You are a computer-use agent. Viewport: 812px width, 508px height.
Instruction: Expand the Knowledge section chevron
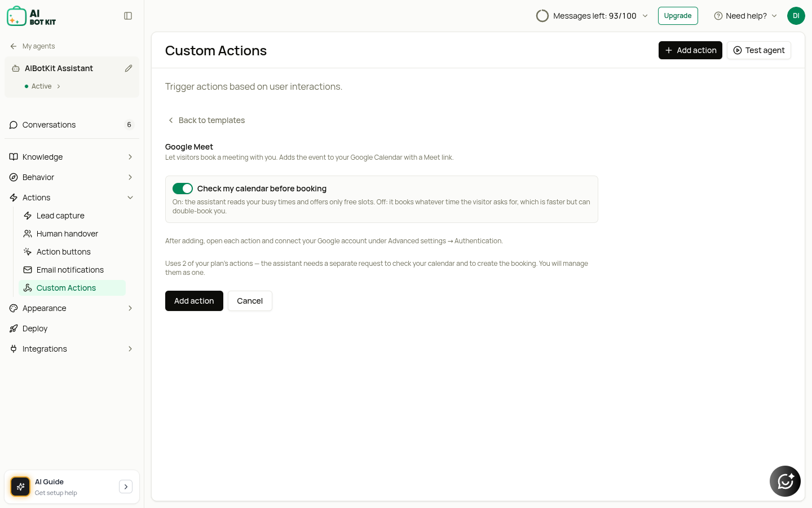click(x=130, y=157)
